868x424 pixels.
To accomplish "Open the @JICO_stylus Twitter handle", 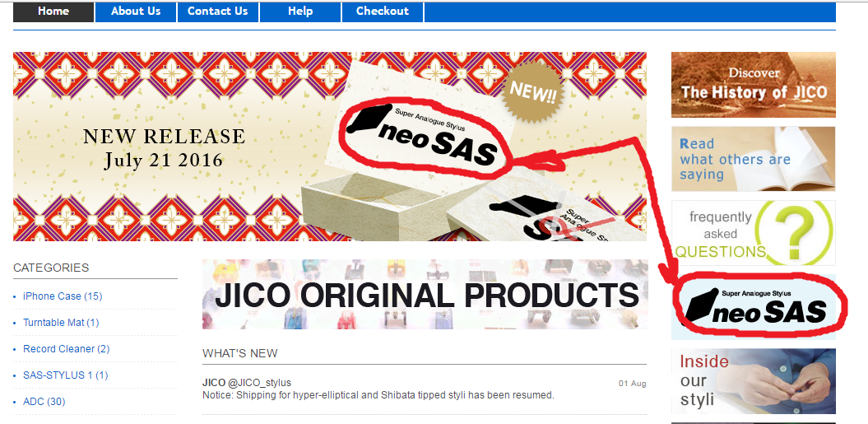I will [x=259, y=383].
